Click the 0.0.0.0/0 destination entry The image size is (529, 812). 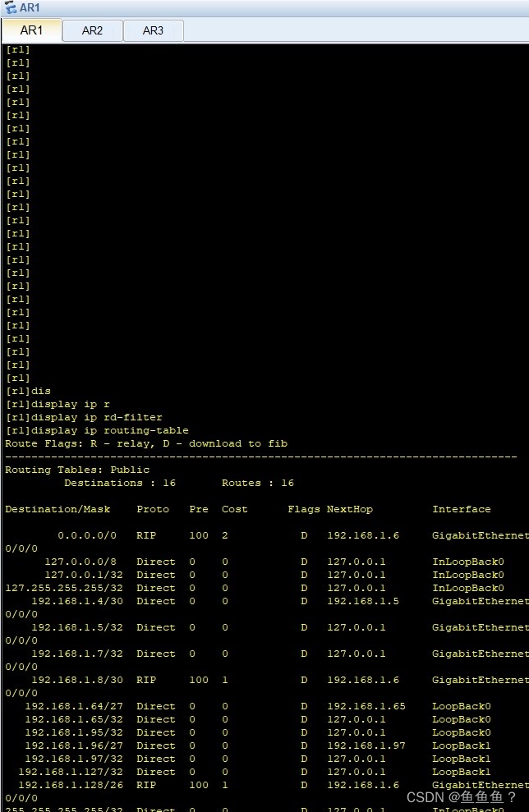click(87, 535)
